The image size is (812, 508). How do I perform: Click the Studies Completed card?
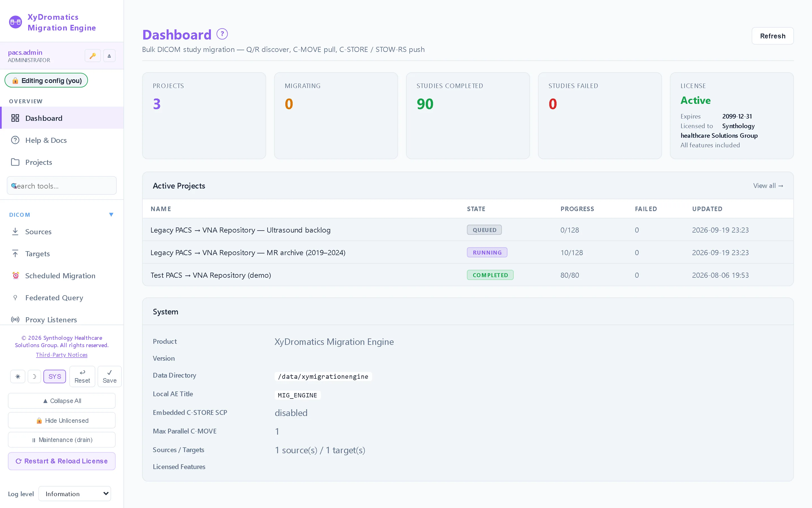click(468, 116)
